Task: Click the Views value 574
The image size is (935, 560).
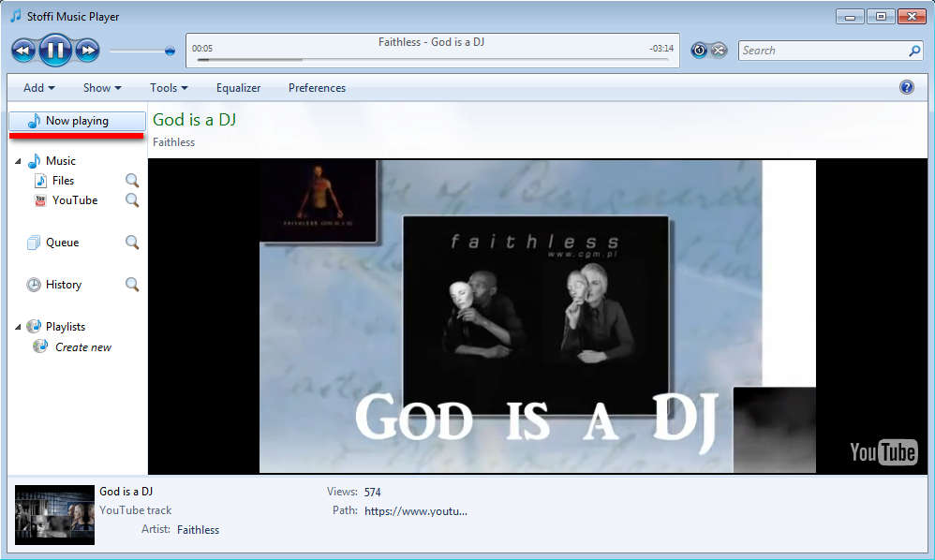Action: (x=373, y=492)
